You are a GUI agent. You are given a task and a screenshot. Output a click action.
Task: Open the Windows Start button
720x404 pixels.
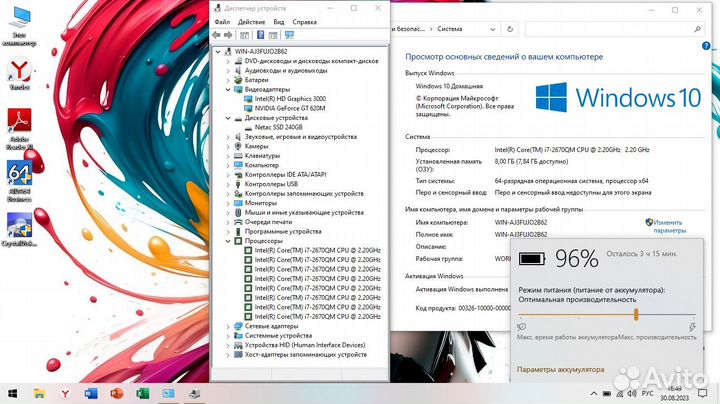click(x=13, y=394)
